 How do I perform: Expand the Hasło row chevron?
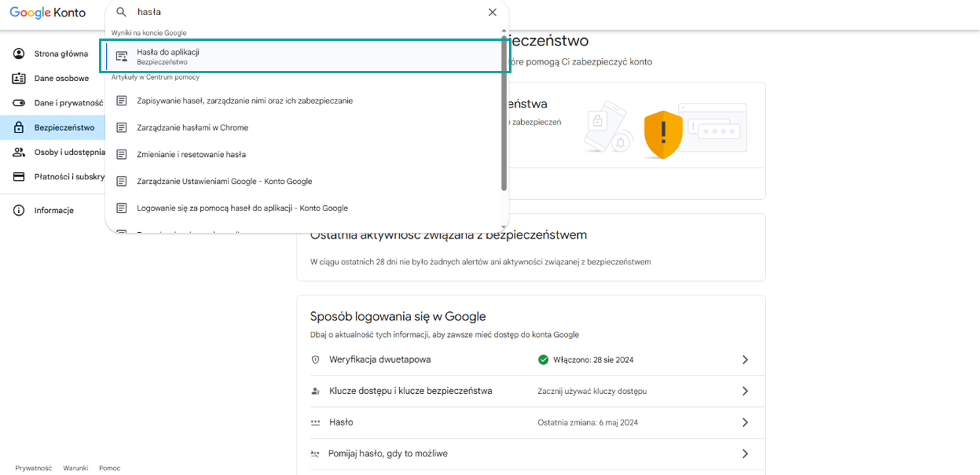tap(745, 422)
